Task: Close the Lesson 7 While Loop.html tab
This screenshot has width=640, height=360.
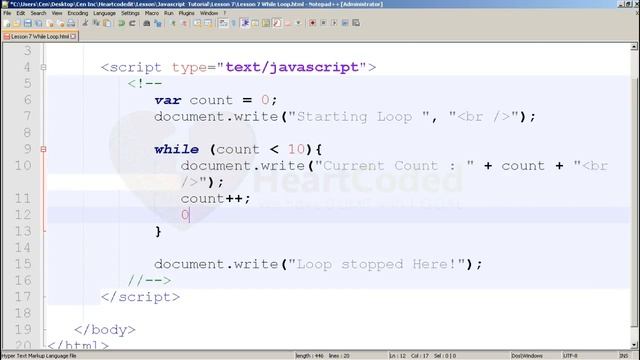Action: coord(73,36)
